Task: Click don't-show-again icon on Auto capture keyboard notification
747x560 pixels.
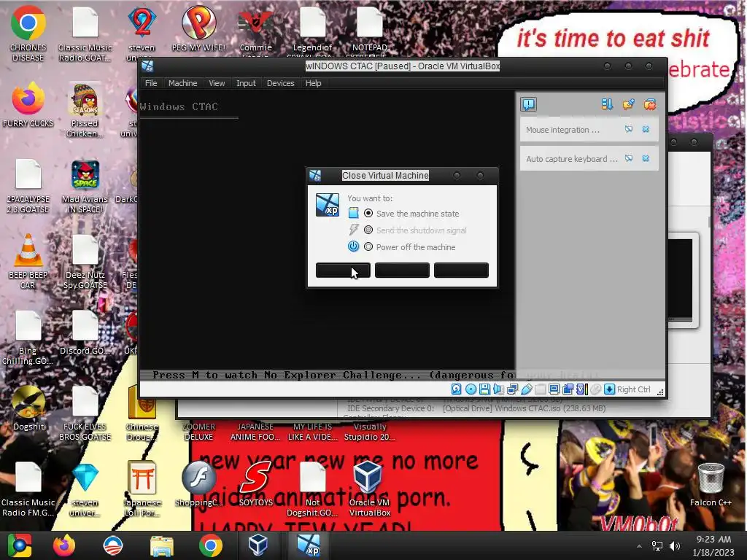Action: [x=629, y=158]
